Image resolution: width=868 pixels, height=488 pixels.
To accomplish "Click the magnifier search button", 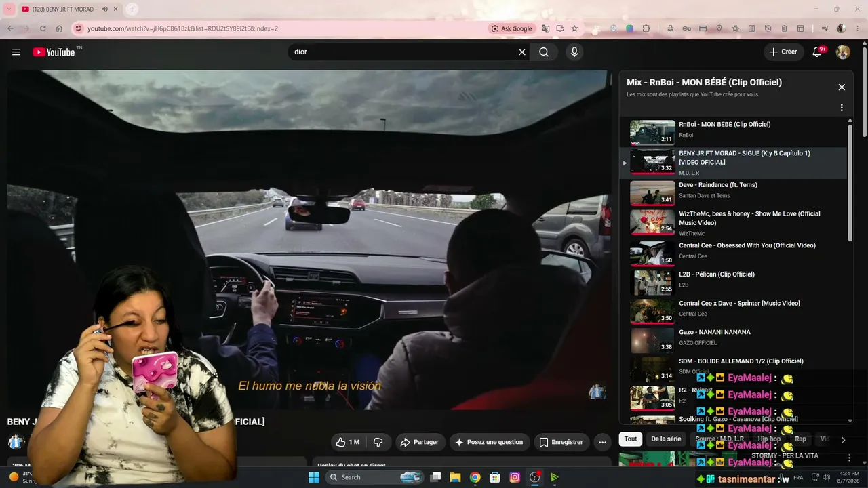I will coord(544,52).
